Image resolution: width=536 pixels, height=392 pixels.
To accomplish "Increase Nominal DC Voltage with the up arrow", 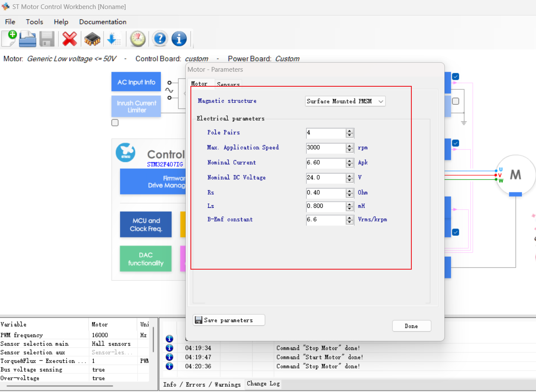I will [350, 176].
